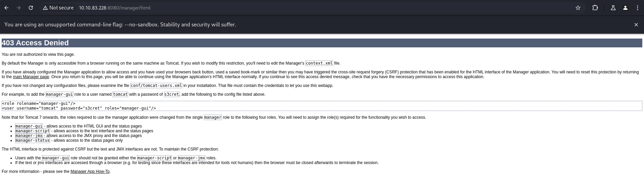Viewport: 644px width, 183px height.
Task: Open the browser profile menu
Action: point(625,8)
